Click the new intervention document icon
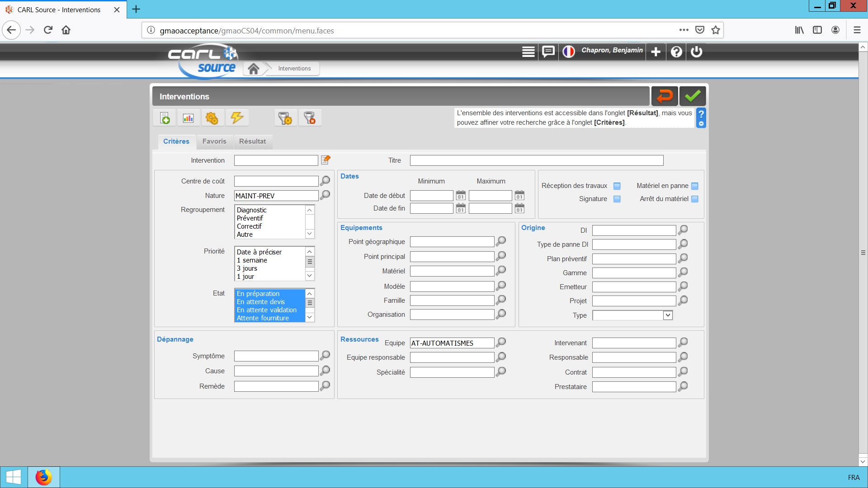The width and height of the screenshot is (868, 488). tap(165, 118)
